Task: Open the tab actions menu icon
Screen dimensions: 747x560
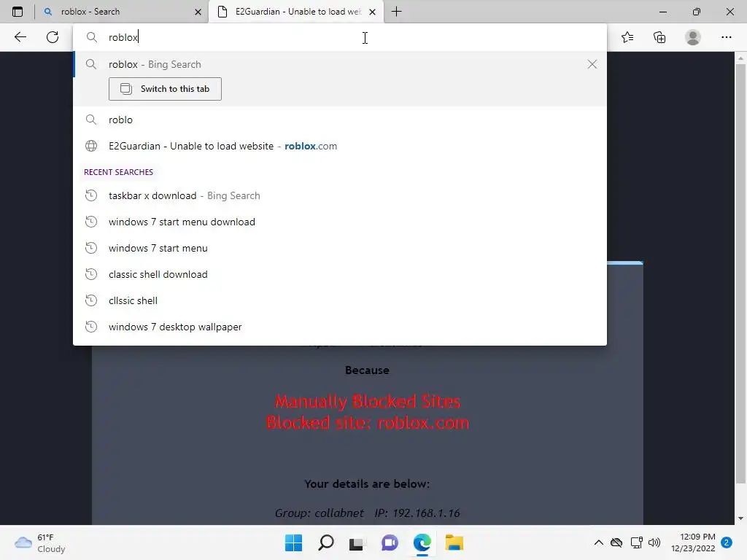Action: [x=18, y=12]
